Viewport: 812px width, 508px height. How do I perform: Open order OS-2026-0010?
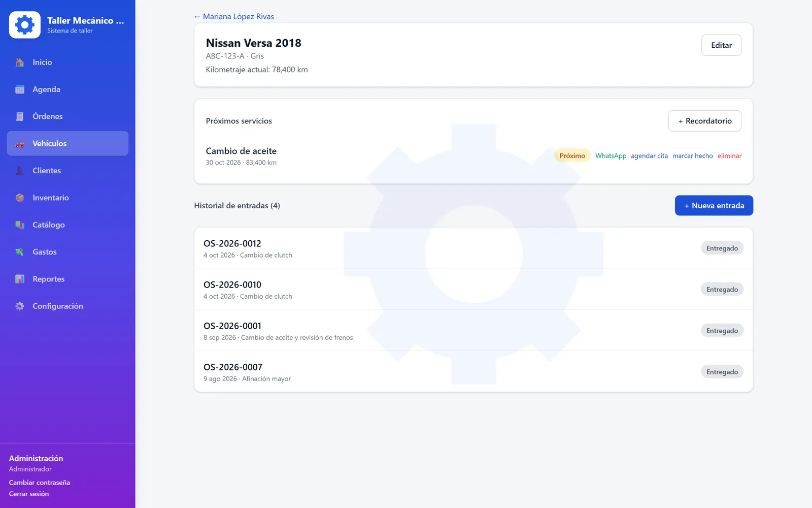click(473, 290)
